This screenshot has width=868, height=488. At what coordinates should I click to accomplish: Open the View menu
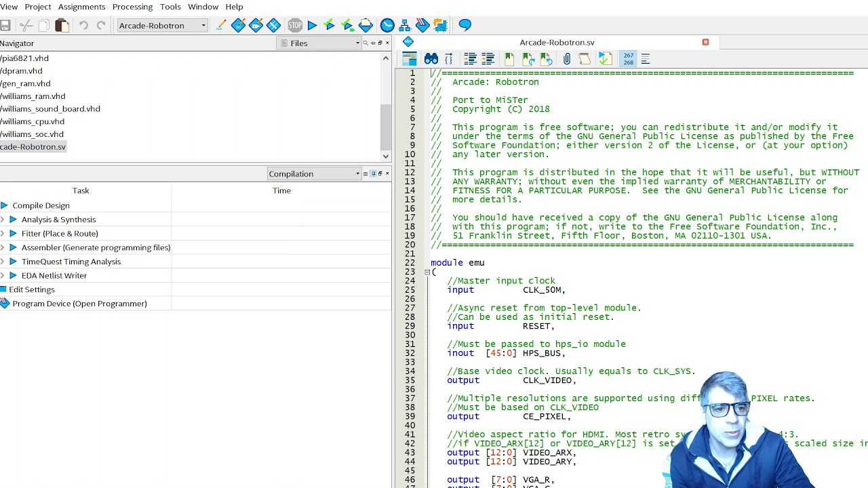(9, 7)
